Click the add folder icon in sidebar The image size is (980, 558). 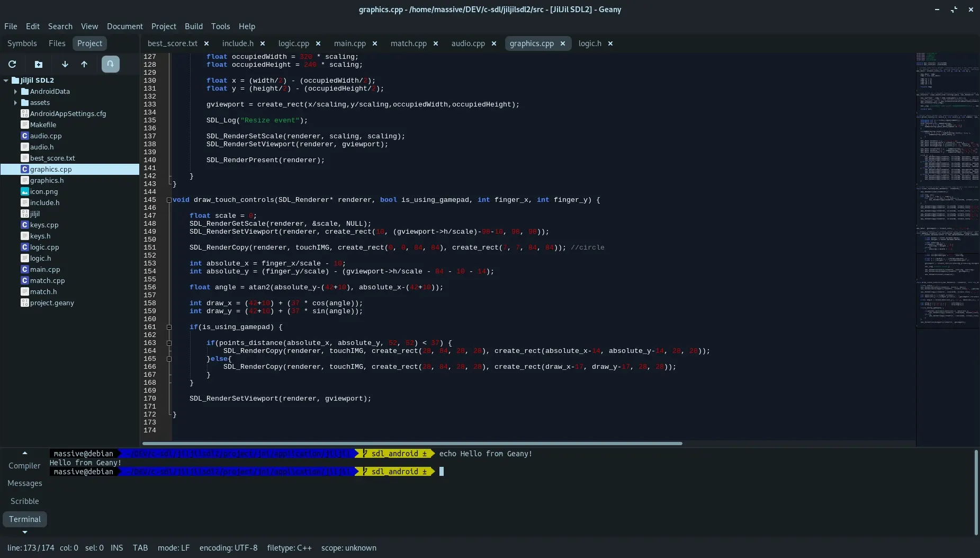39,64
